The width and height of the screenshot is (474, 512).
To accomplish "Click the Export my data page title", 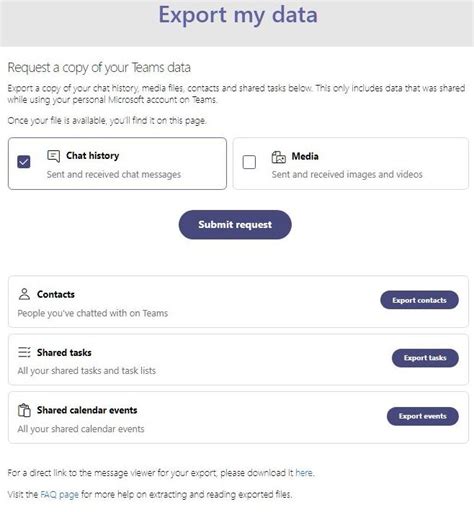I will tap(238, 15).
